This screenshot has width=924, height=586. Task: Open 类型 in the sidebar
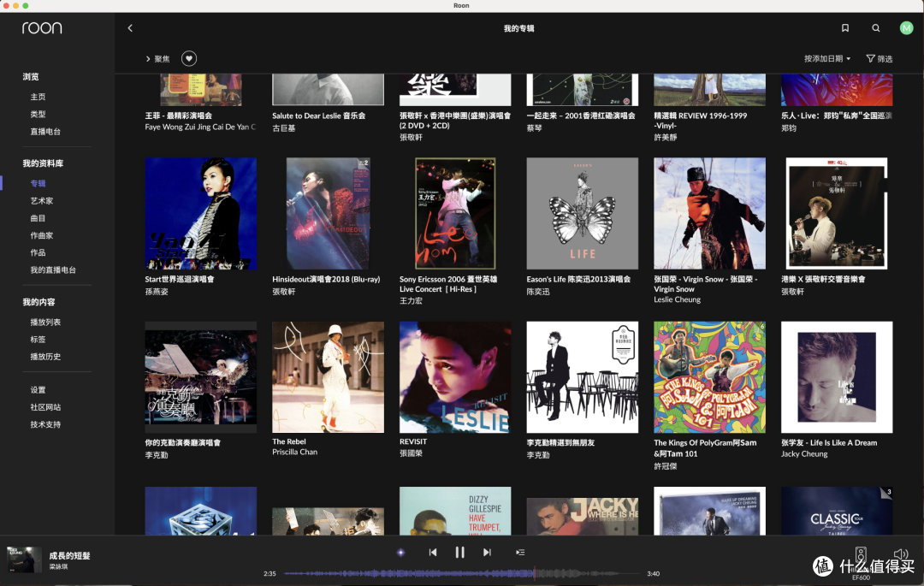coord(38,114)
